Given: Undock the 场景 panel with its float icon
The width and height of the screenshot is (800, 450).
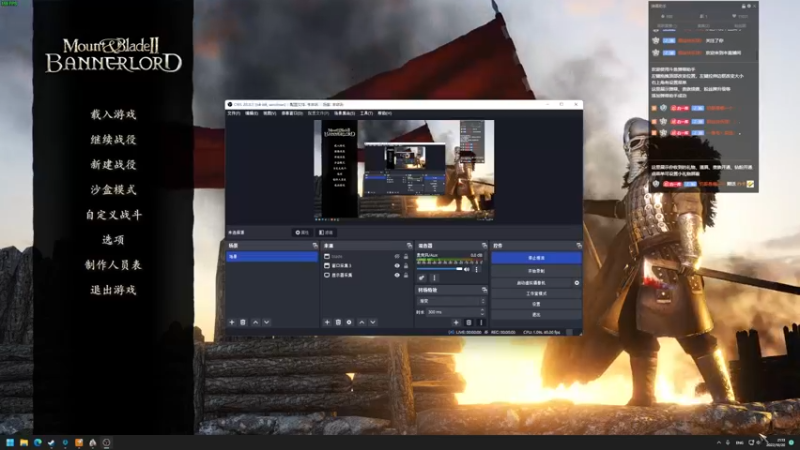Looking at the screenshot, I should tap(315, 246).
